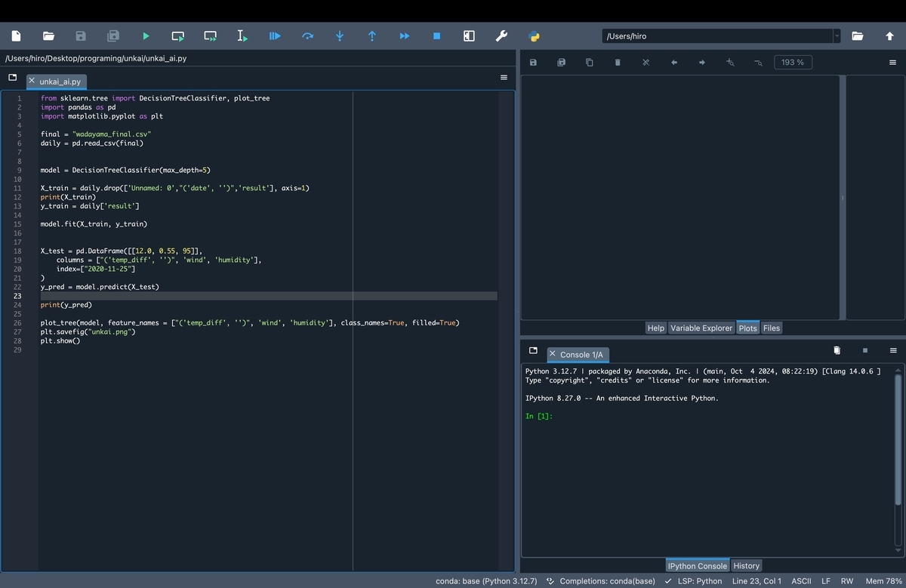
Task: Open file with folder icon in main toolbar
Action: 48,35
